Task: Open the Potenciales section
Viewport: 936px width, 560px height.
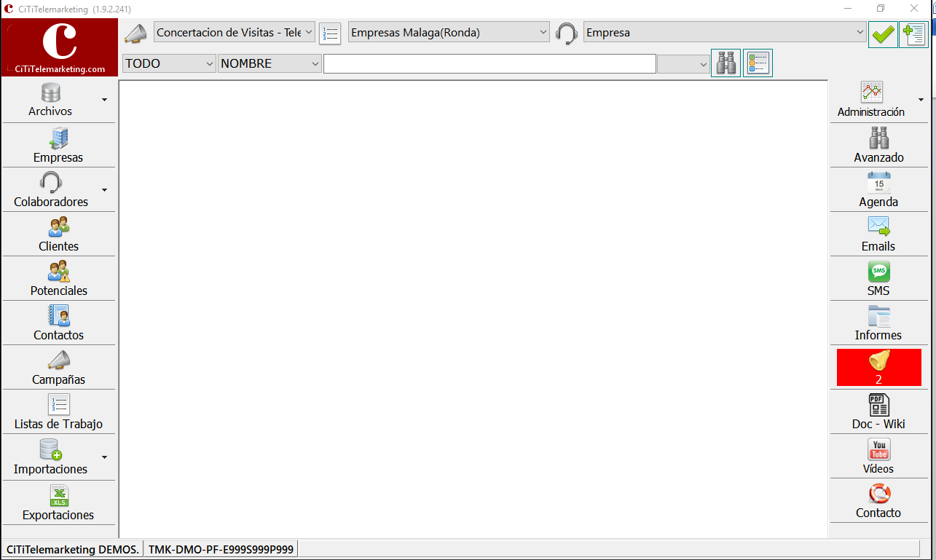Action: [58, 278]
